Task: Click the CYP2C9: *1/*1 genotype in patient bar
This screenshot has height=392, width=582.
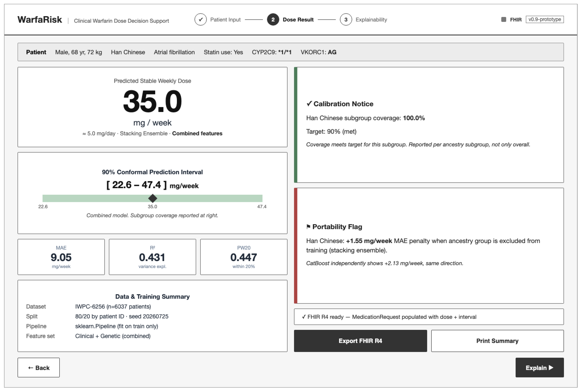Action: [272, 52]
